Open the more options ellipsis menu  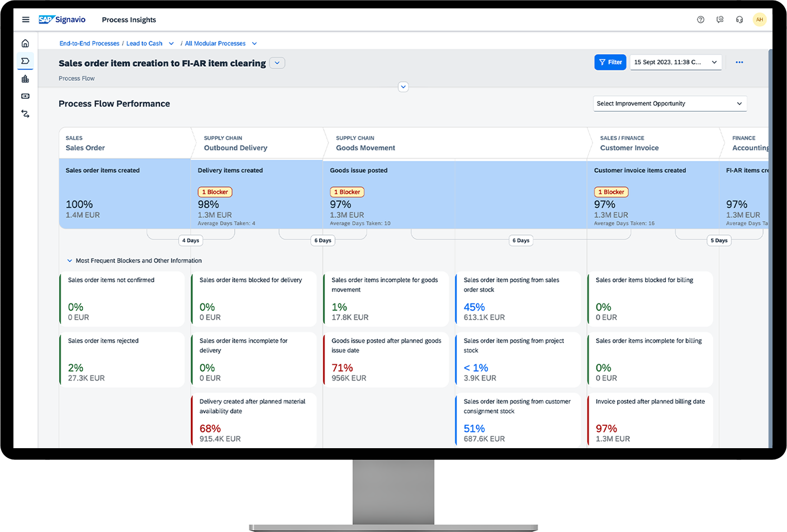[x=740, y=62]
